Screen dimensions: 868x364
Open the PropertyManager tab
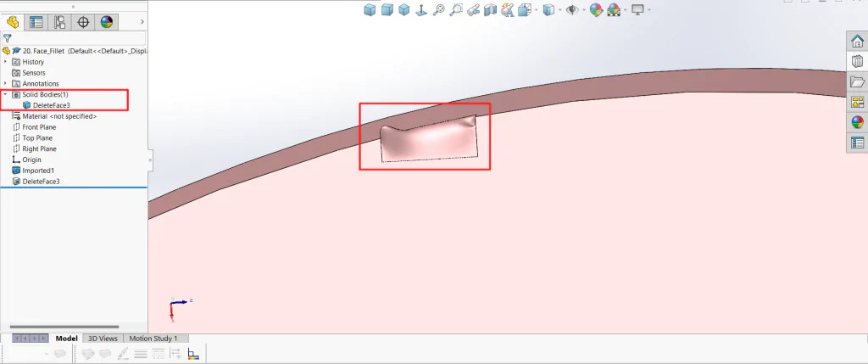click(36, 22)
